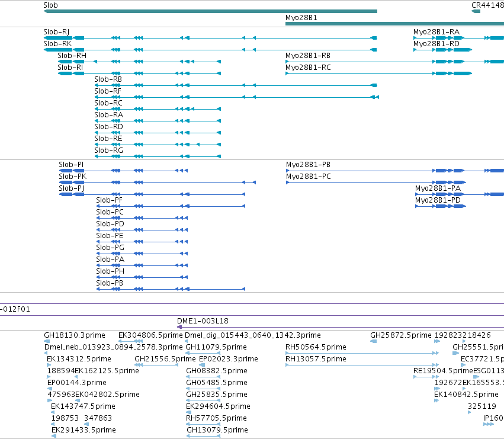Click Dmel_dig_015443_0640_1342.3prime label
The image size is (504, 439).
[x=253, y=335]
